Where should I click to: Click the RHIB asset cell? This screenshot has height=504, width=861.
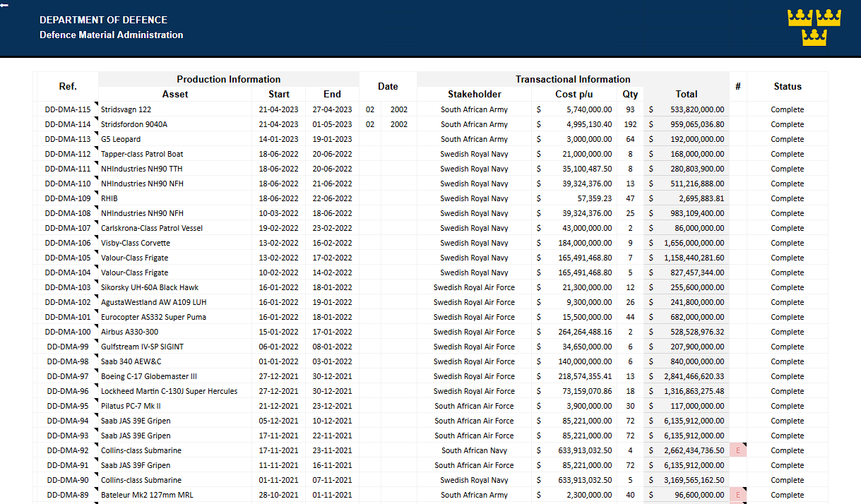175,198
